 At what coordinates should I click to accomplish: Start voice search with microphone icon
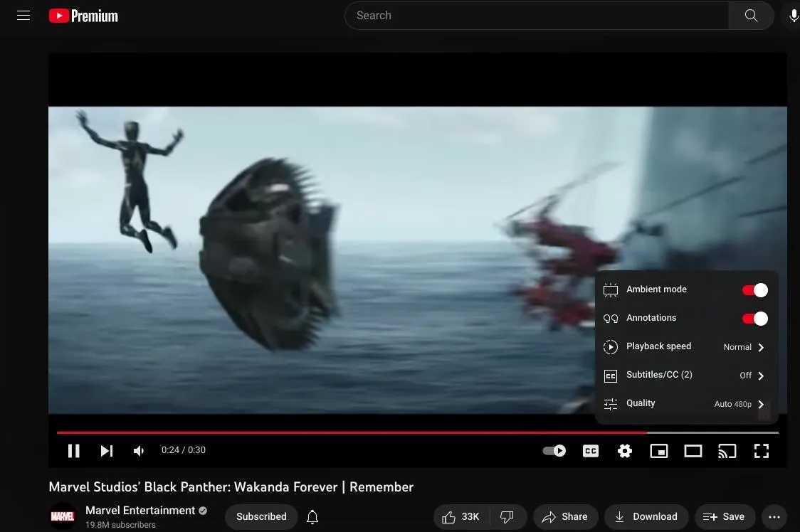[793, 16]
